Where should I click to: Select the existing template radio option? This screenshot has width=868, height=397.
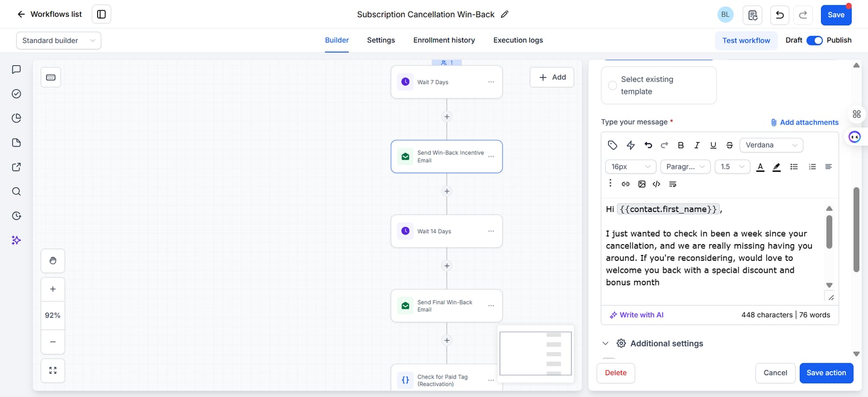pyautogui.click(x=612, y=85)
